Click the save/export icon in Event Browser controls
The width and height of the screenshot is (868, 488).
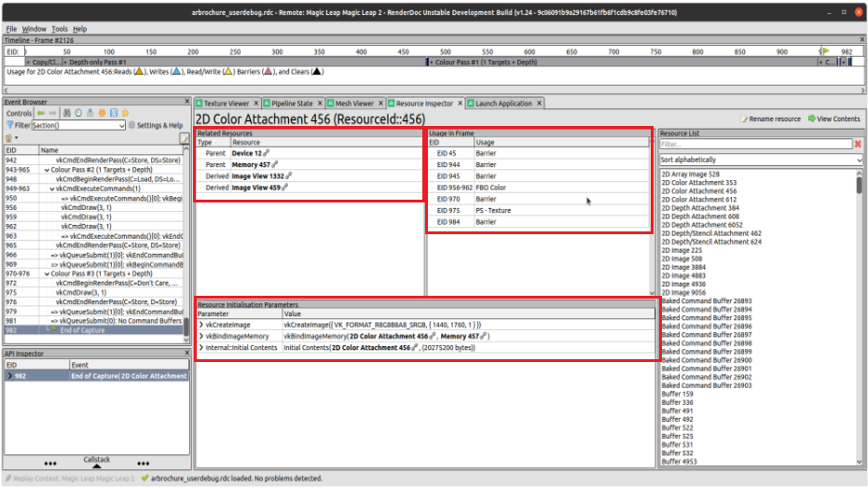(x=112, y=113)
